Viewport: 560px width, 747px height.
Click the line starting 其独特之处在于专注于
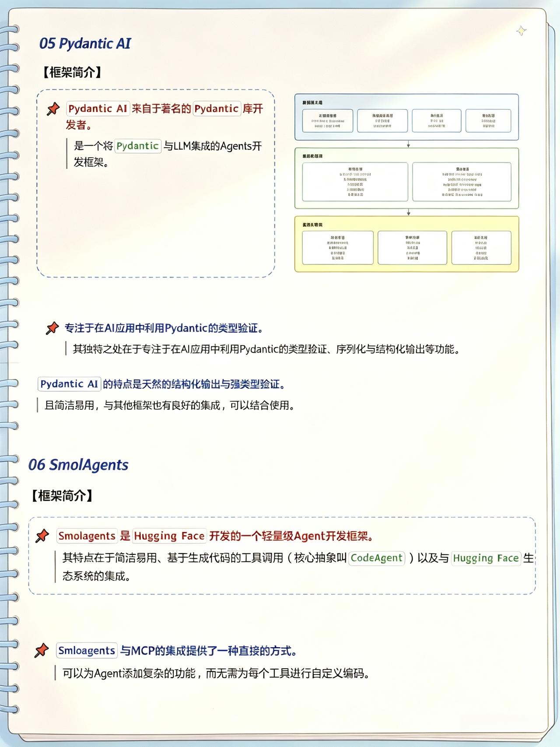(x=266, y=349)
